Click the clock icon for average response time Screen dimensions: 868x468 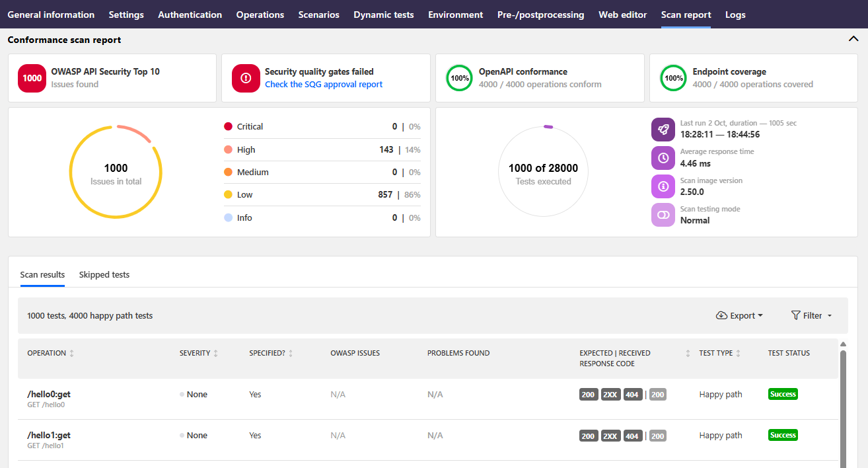coord(663,158)
